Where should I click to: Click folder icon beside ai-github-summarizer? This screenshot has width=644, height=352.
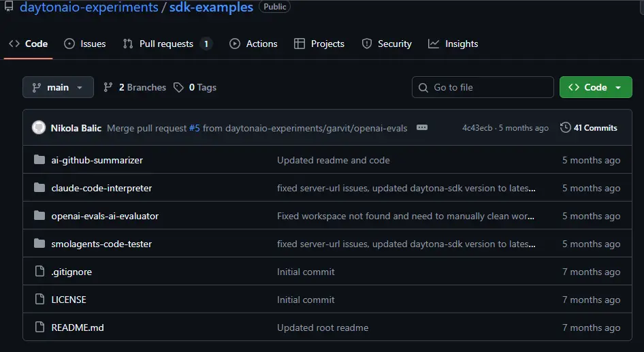[x=39, y=159]
